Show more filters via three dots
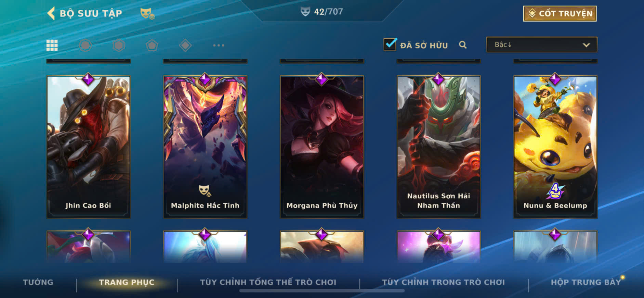 (219, 45)
